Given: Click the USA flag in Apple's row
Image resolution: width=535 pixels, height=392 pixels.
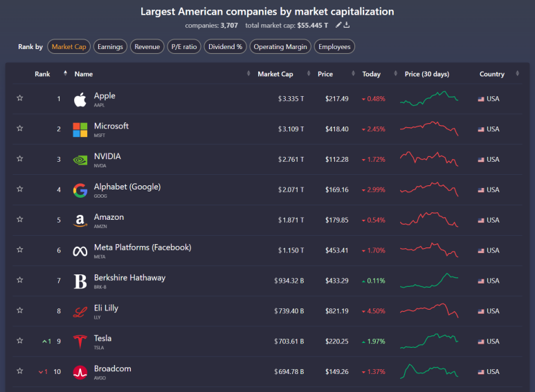Looking at the screenshot, I should tap(481, 99).
